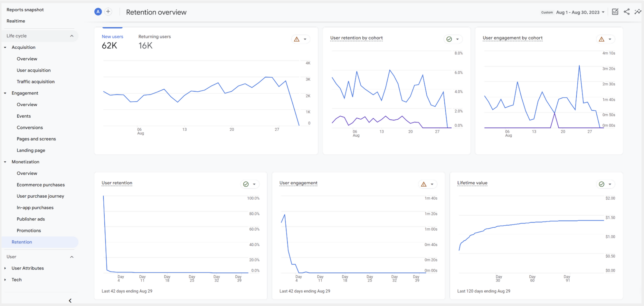This screenshot has height=306, width=644.
Task: Click the blue 'A' all users badge
Action: pos(98,12)
